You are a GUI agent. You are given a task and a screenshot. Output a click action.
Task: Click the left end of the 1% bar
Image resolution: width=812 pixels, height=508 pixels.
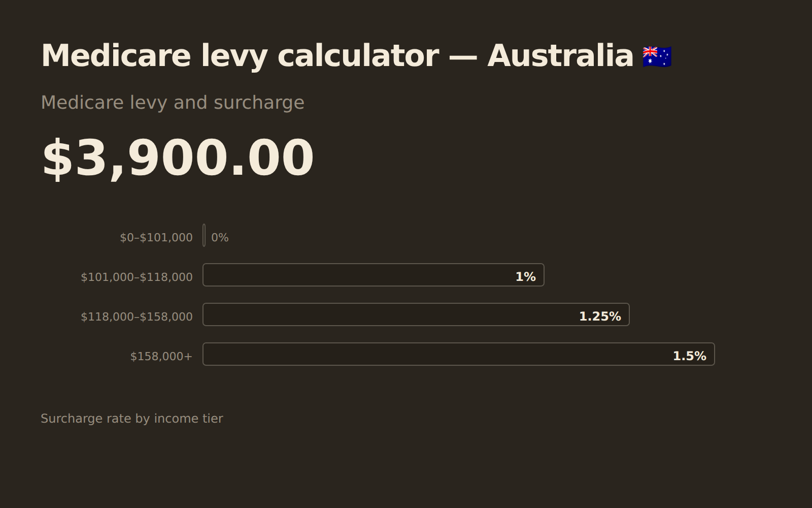(x=207, y=275)
